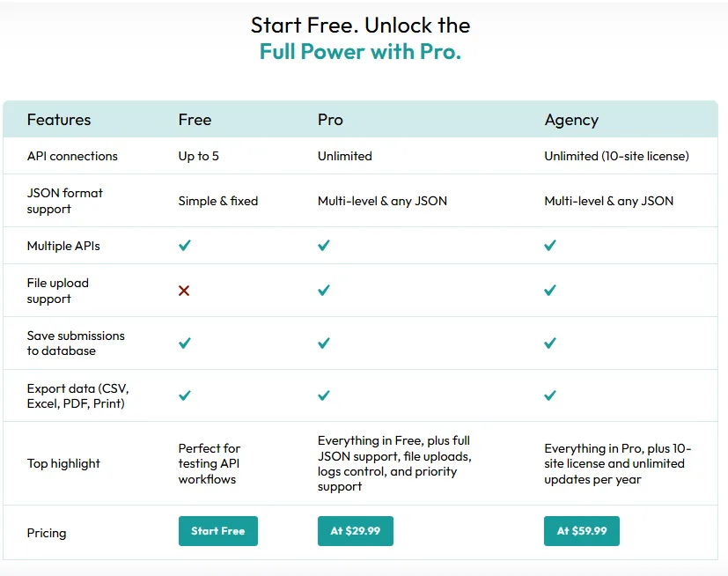The image size is (728, 576).
Task: Click the Pro plan Export data checkmark
Action: pyautogui.click(x=324, y=395)
